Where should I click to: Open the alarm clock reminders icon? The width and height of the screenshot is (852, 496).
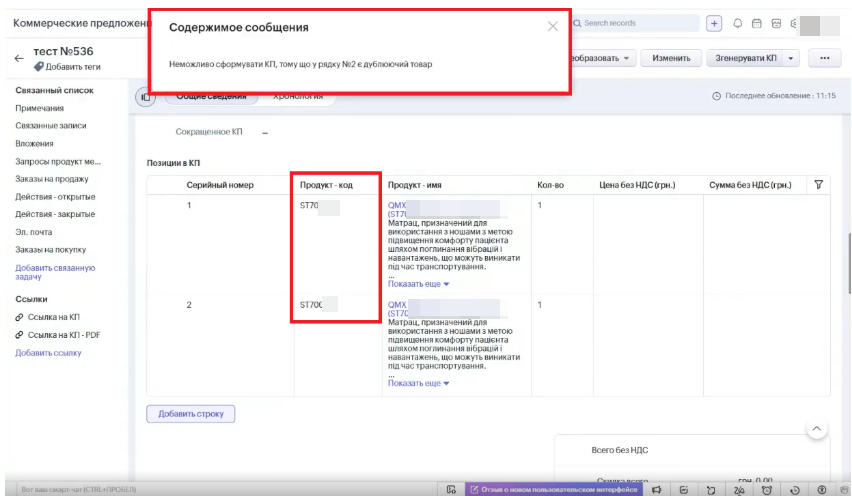tap(767, 489)
